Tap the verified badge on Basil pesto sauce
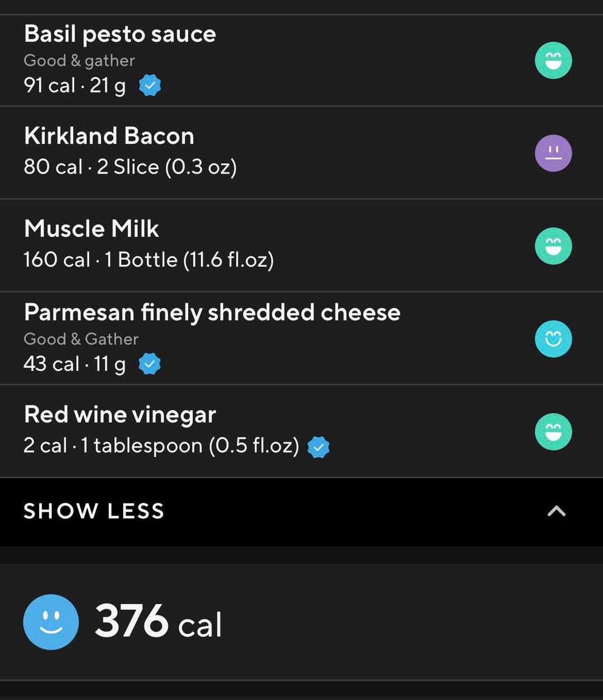This screenshot has width=603, height=700. [150, 85]
